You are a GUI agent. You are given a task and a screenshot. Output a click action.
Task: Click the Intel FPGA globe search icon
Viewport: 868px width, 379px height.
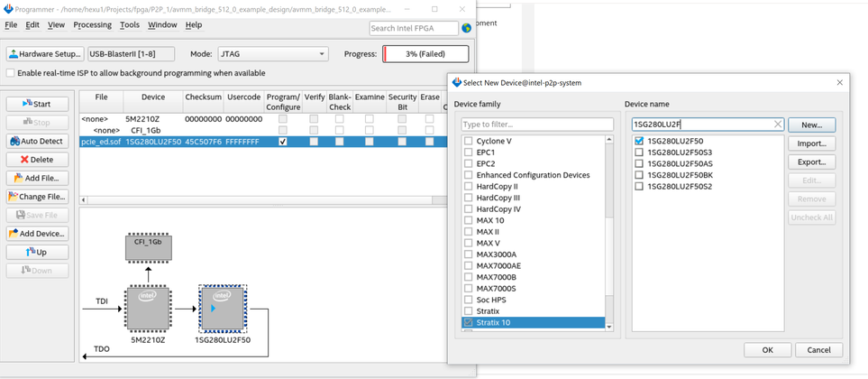click(x=466, y=28)
